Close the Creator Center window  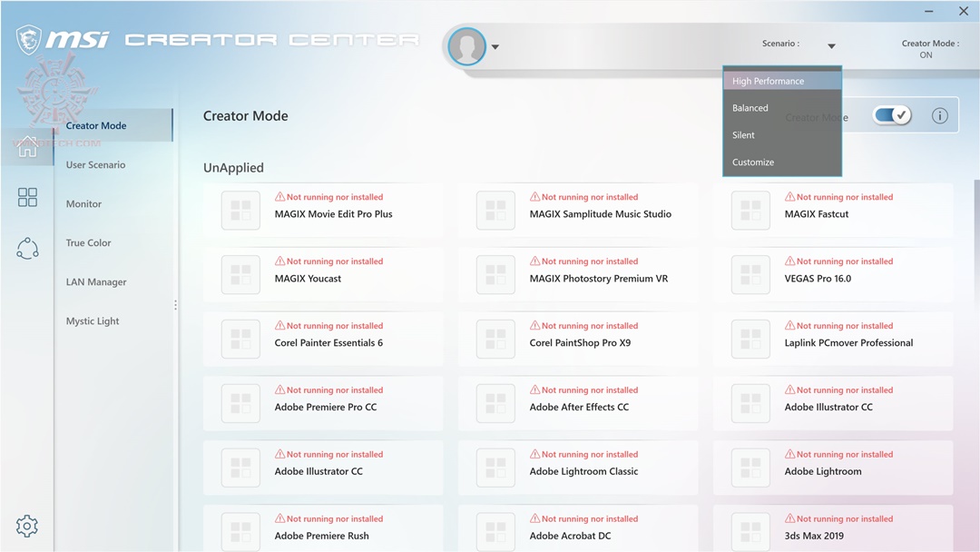[964, 11]
